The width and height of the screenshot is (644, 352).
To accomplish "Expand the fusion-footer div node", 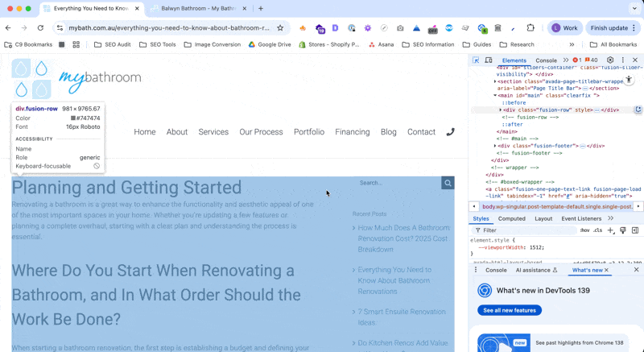I will pos(496,146).
